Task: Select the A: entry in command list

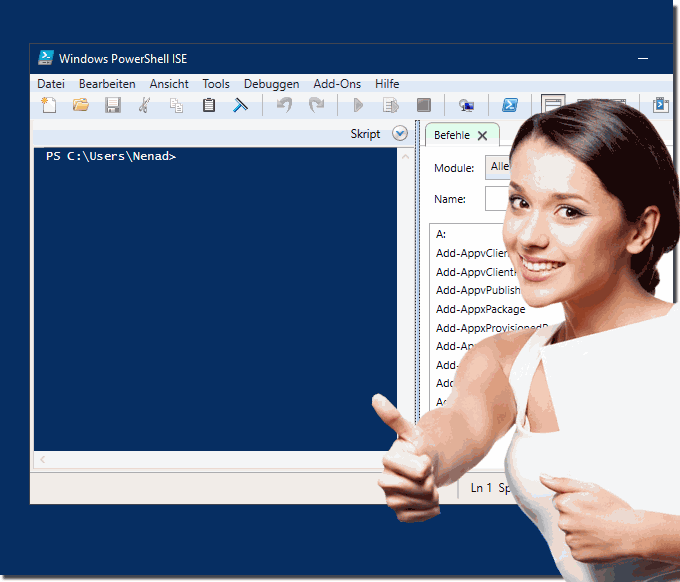Action: (x=441, y=234)
